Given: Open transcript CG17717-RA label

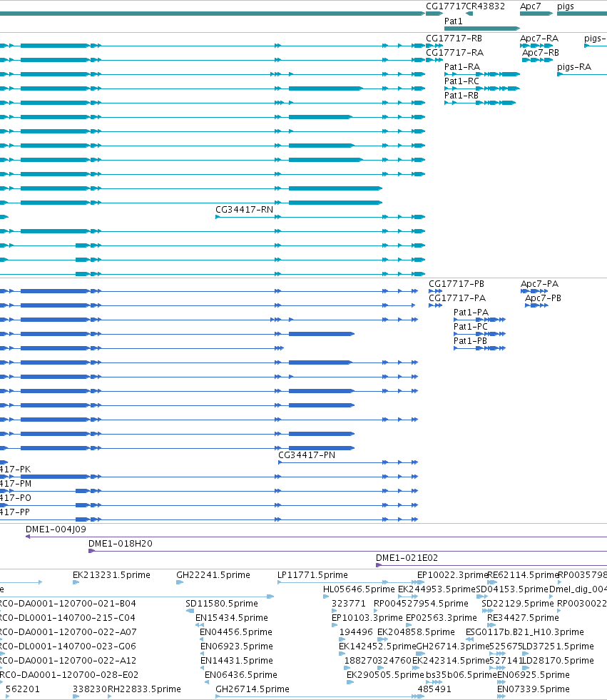Looking at the screenshot, I should pyautogui.click(x=454, y=53).
